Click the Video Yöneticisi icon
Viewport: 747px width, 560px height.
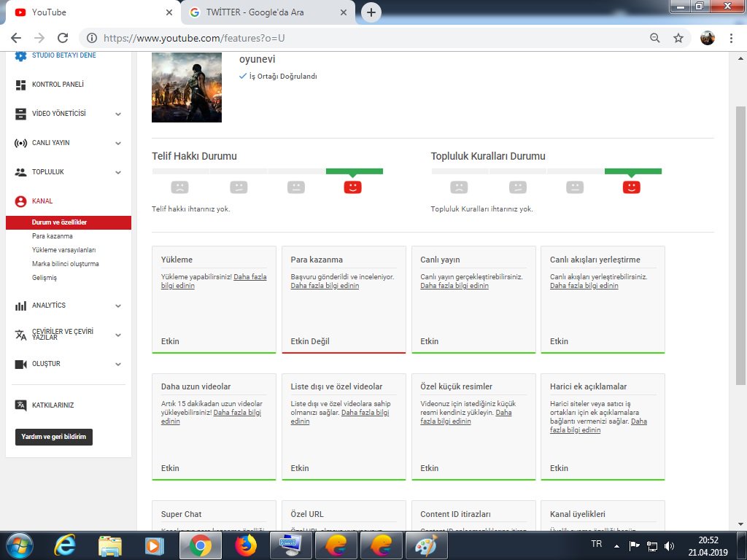[20, 114]
